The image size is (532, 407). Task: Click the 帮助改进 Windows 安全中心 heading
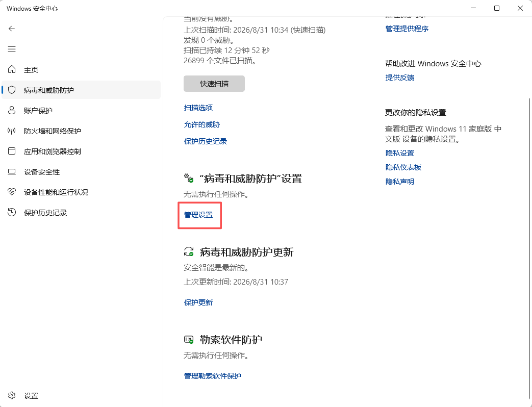coord(433,63)
